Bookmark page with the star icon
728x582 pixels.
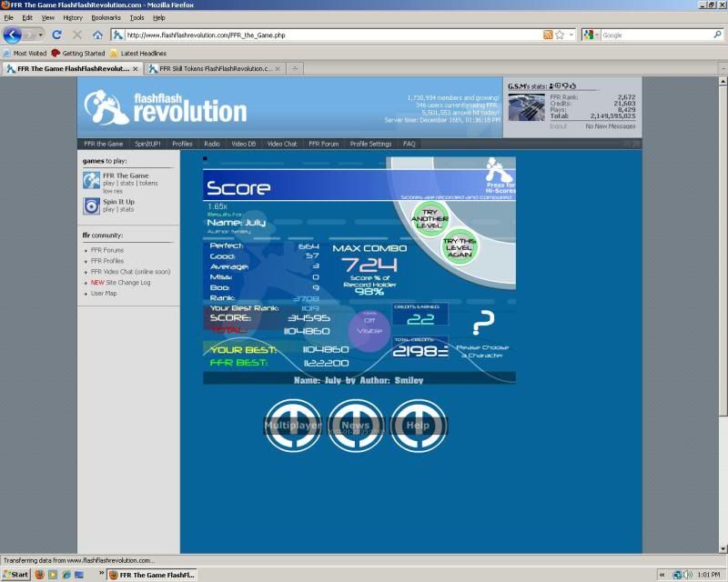coord(560,35)
